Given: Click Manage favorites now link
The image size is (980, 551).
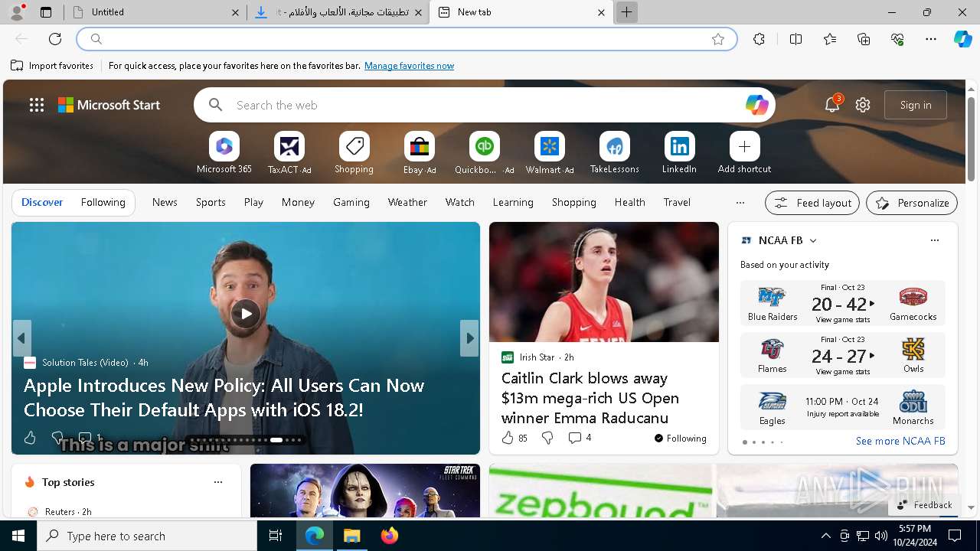Looking at the screenshot, I should pos(409,66).
